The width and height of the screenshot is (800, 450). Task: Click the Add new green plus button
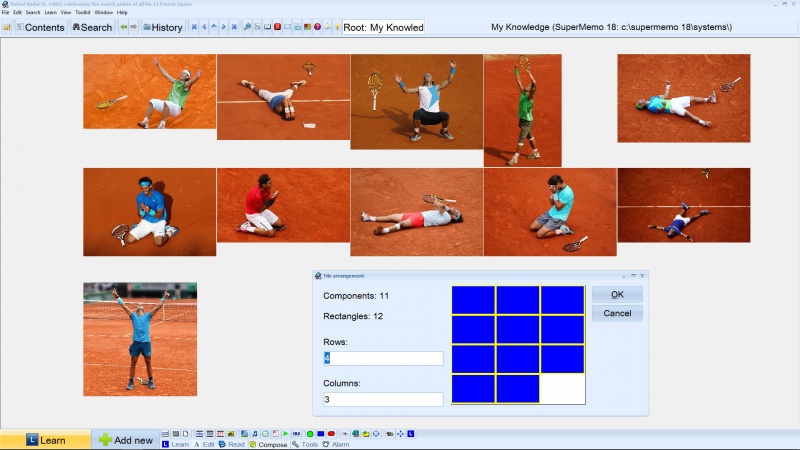[x=126, y=440]
